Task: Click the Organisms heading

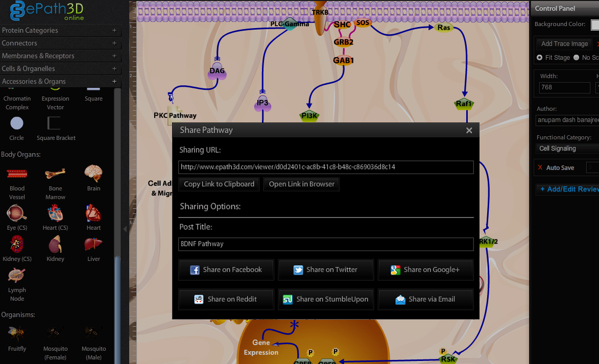Action: [18, 315]
